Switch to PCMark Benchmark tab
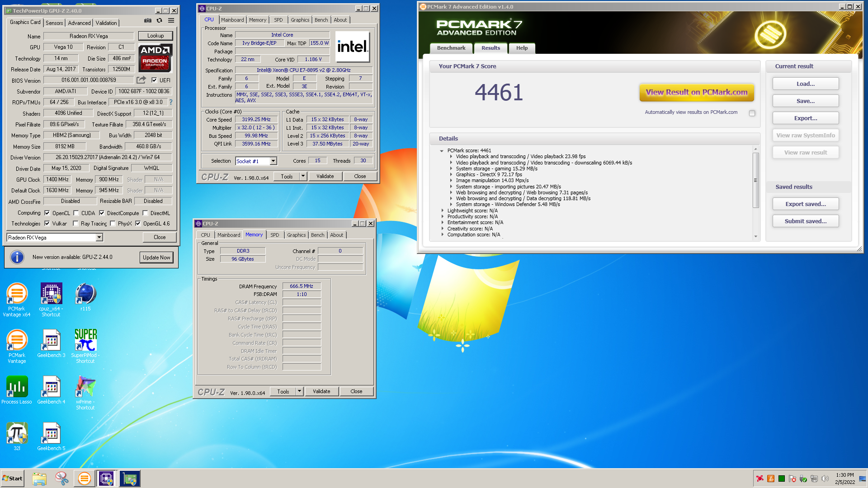This screenshot has width=868, height=488. 451,48
